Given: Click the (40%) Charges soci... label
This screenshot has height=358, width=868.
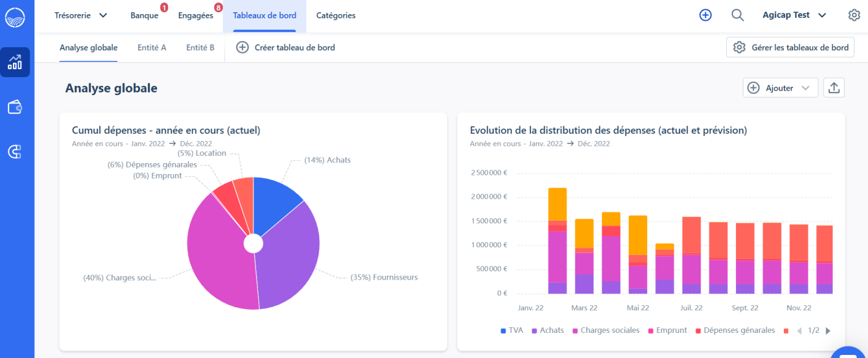Looking at the screenshot, I should [120, 278].
